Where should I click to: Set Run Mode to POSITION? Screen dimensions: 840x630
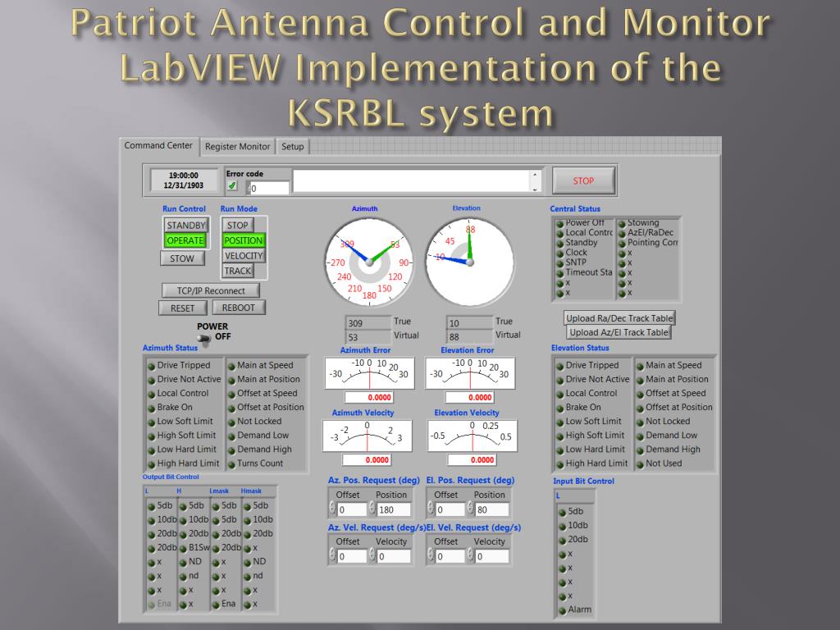243,240
